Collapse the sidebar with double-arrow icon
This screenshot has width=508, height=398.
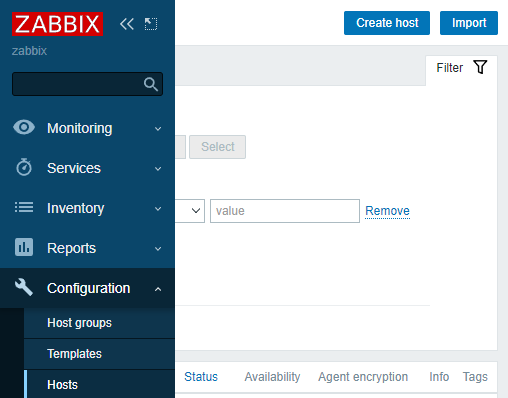coord(127,24)
